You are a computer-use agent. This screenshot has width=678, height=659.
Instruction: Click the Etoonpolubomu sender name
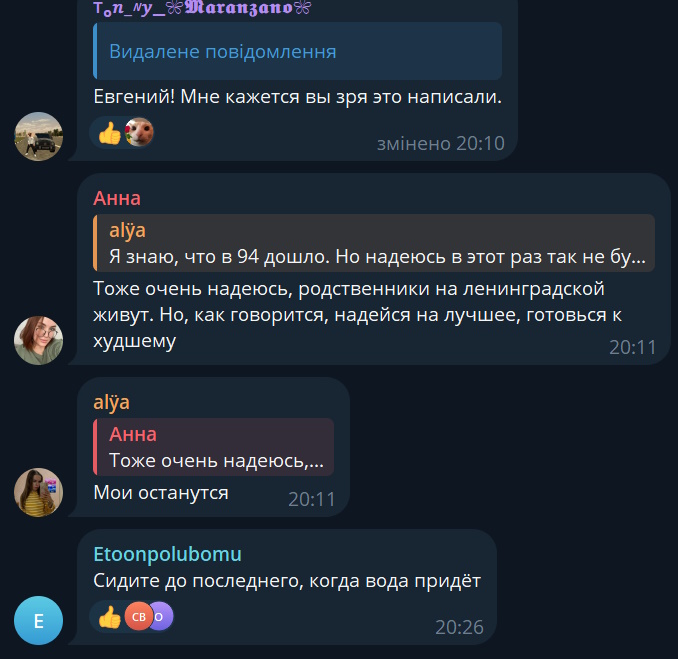(167, 554)
